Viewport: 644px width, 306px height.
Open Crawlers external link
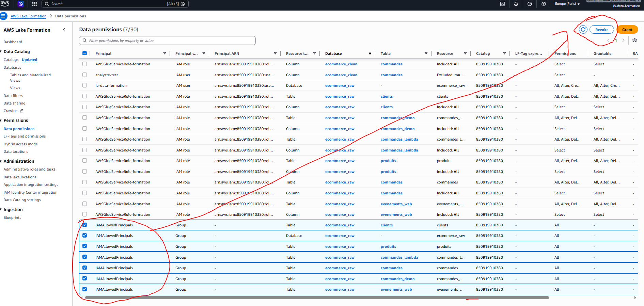(13, 111)
